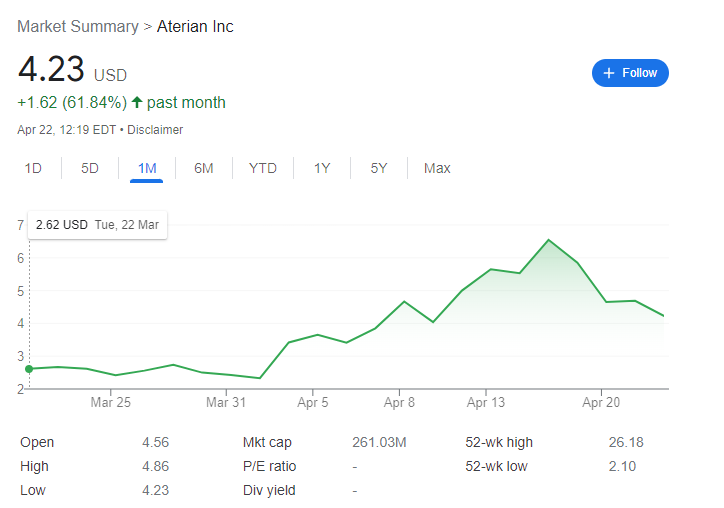The width and height of the screenshot is (724, 508).
Task: Switch to the 1D time range tab
Action: 33,168
